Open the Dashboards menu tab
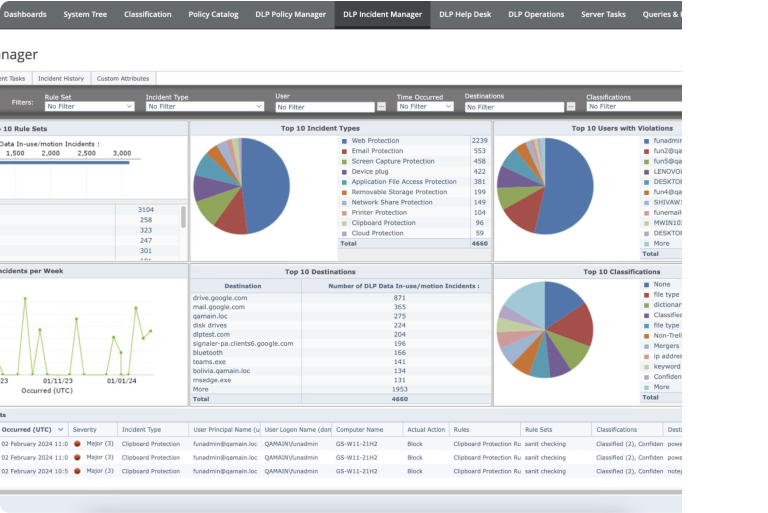Image resolution: width=768 pixels, height=513 pixels. (24, 14)
